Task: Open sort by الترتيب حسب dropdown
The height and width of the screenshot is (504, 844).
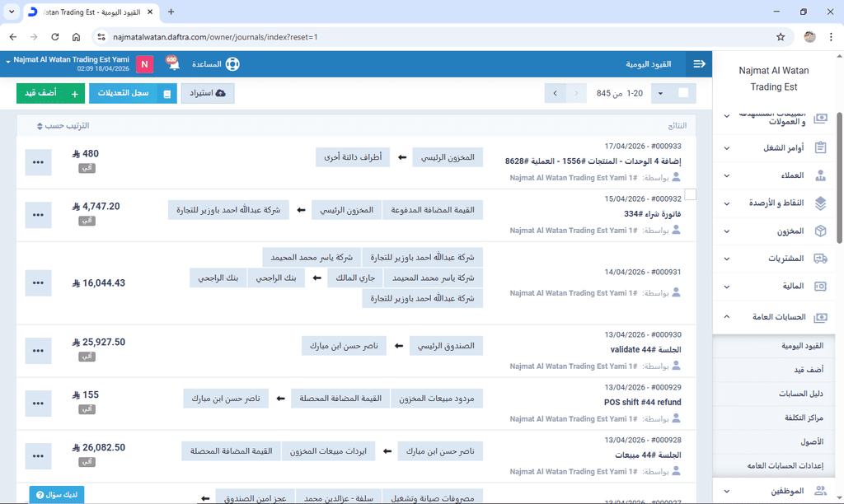Action: point(63,126)
